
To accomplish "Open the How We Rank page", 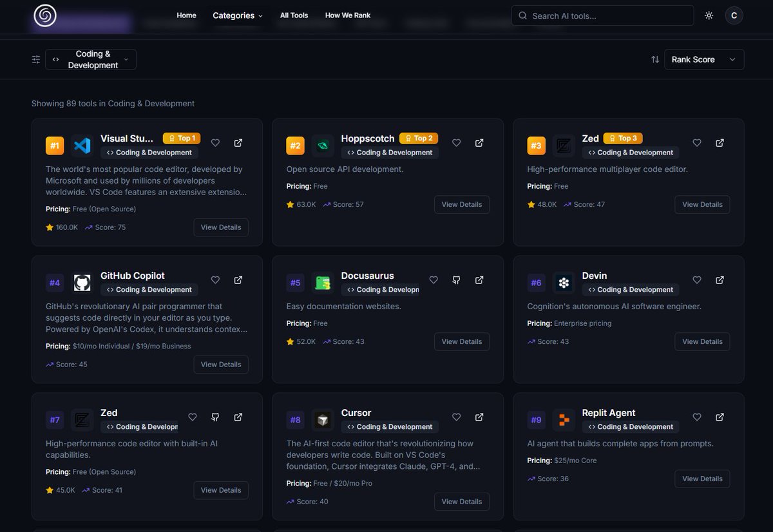I will point(348,15).
